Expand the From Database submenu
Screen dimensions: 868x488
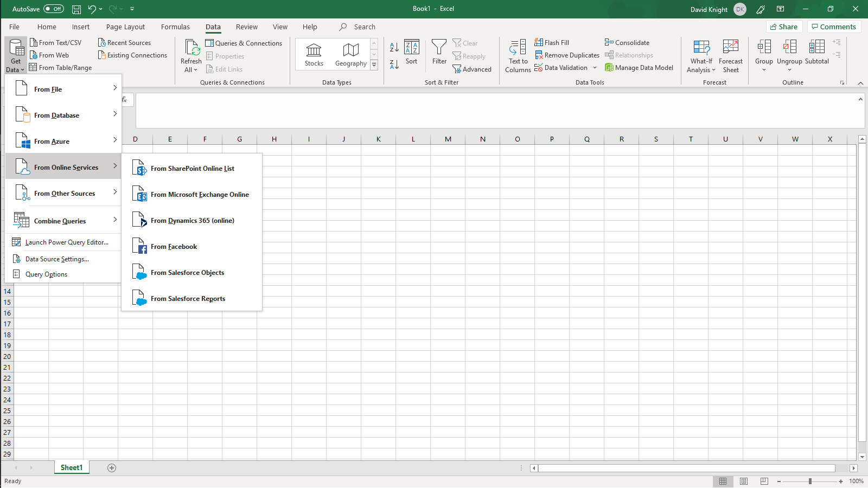[63, 115]
